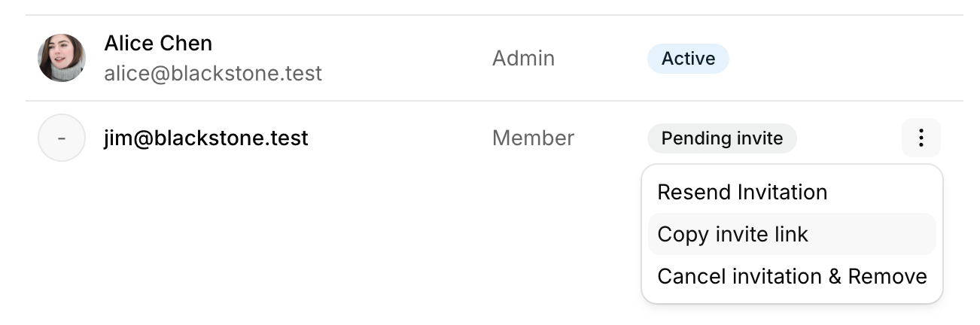The image size is (980, 325).
Task: Click Alice Chen's profile photo
Action: pyautogui.click(x=62, y=58)
